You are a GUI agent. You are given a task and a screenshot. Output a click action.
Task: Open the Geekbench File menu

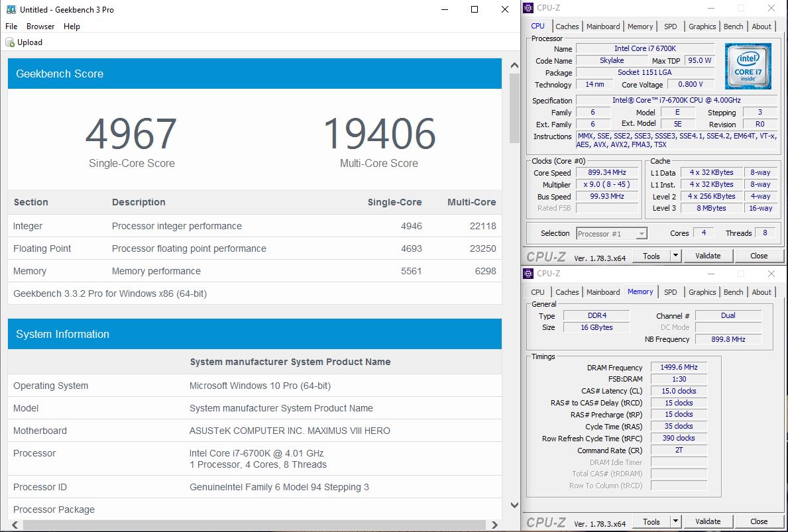[11, 26]
